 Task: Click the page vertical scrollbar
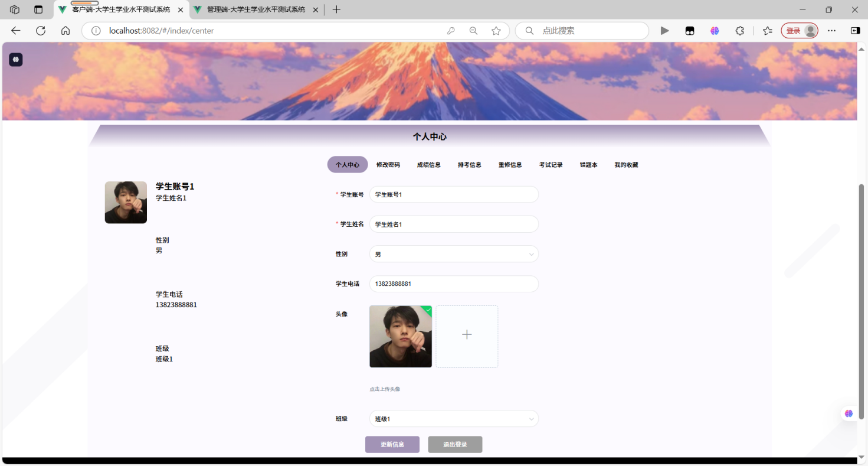click(x=861, y=301)
